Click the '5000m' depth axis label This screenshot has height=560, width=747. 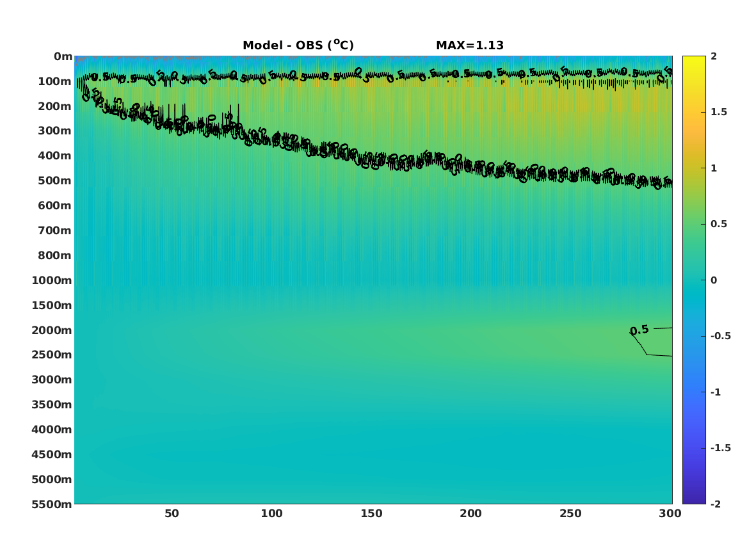pyautogui.click(x=52, y=479)
